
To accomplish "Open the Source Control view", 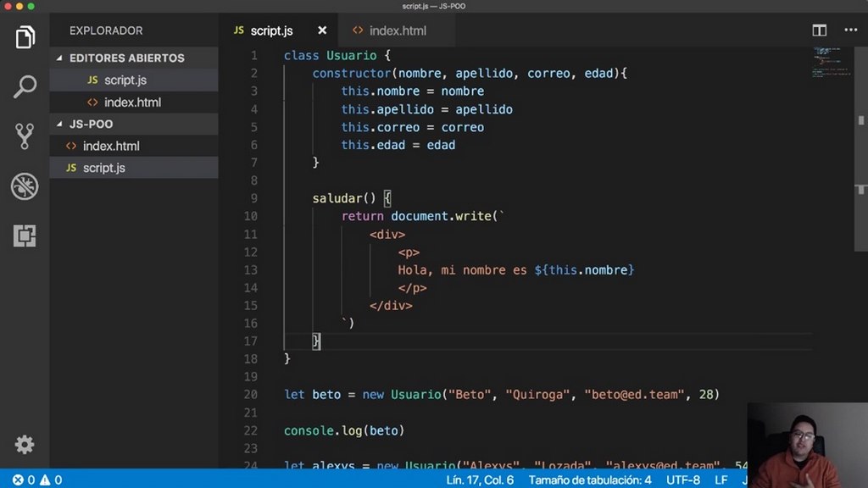I will point(25,136).
